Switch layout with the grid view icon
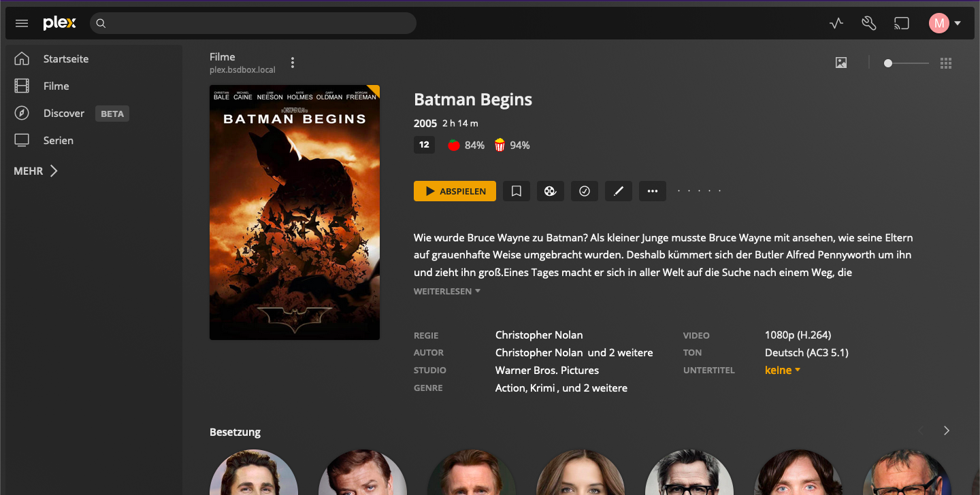The height and width of the screenshot is (495, 980). pos(945,63)
